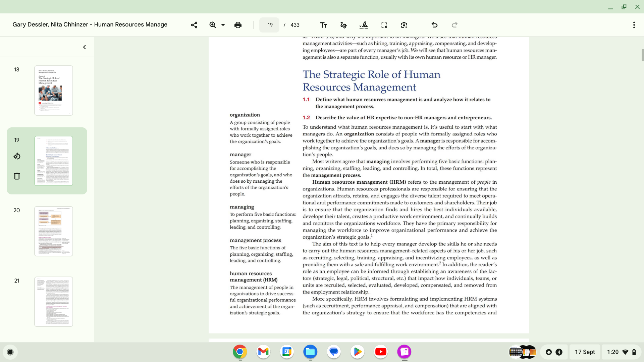Select page 19 thumbnail
This screenshot has height=362, width=644.
pyautogui.click(x=54, y=161)
